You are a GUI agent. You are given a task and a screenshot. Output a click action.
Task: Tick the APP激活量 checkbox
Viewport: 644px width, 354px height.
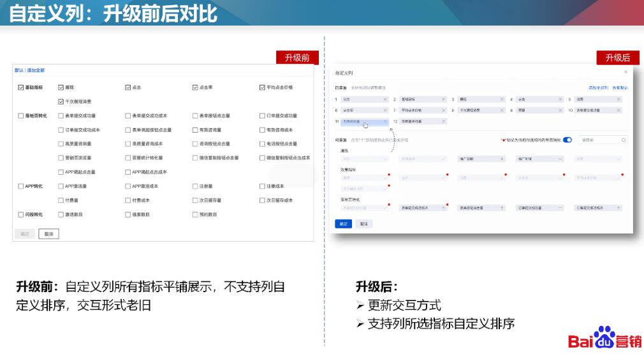point(61,186)
